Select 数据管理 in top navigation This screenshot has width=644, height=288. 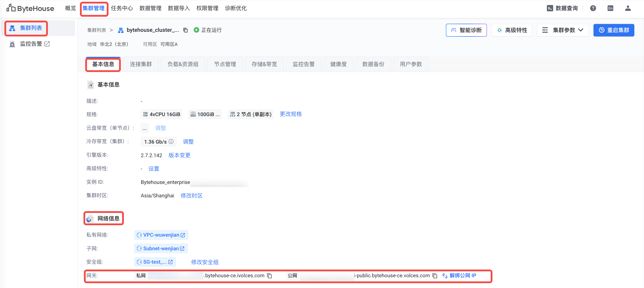150,9
